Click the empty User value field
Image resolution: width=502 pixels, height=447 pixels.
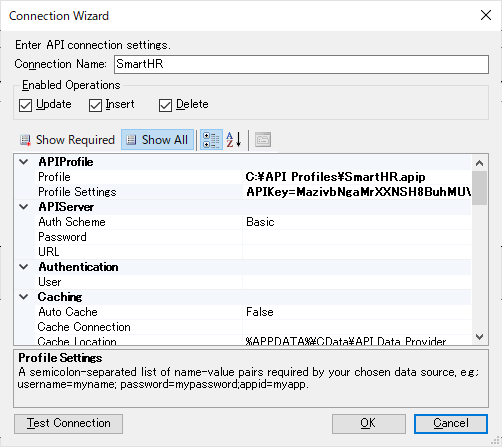coord(357,282)
